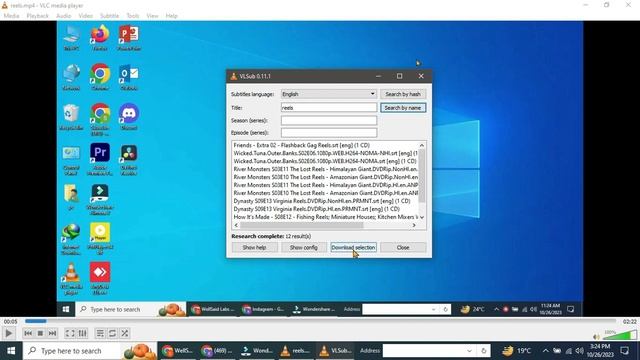Viewport: 640px width, 360px height.
Task: Select How It's Made S08E12 Fishing Reels result
Action: 325,217
